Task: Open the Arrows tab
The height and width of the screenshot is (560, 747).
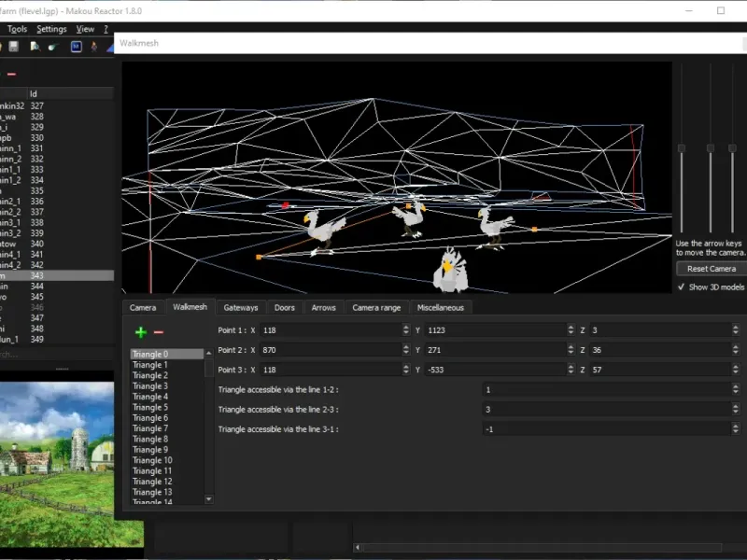Action: [x=323, y=308]
